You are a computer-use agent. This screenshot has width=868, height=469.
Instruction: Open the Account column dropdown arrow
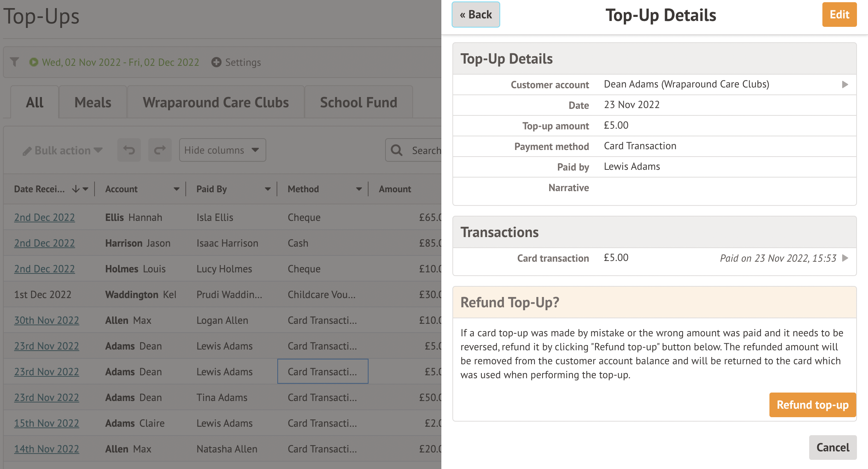[x=177, y=189]
